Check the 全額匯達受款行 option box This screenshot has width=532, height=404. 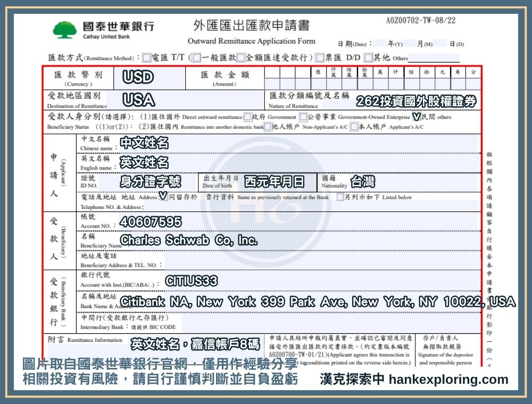point(241,57)
